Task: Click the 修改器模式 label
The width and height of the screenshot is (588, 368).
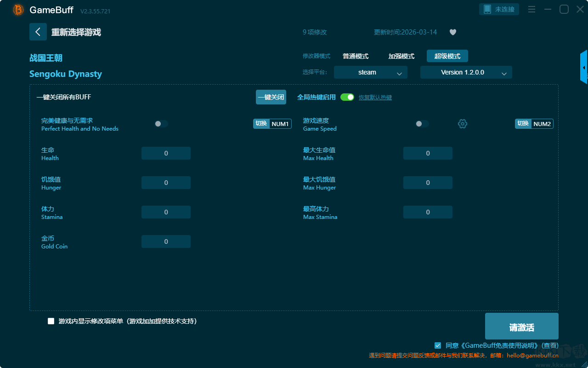Action: [x=317, y=56]
